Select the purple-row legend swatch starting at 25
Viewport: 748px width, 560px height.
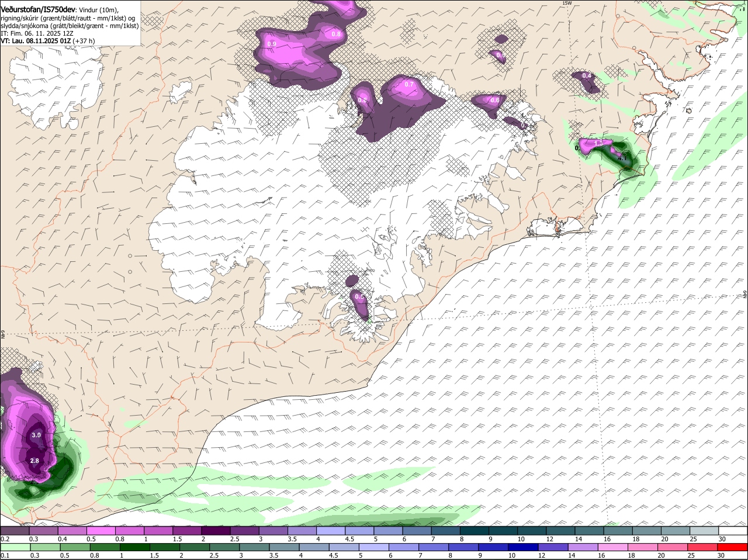point(704,531)
